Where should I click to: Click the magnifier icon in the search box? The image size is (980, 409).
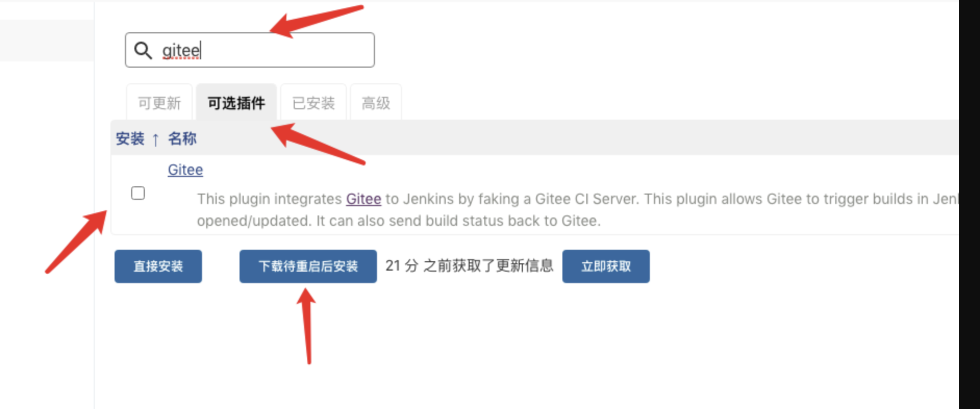click(143, 50)
